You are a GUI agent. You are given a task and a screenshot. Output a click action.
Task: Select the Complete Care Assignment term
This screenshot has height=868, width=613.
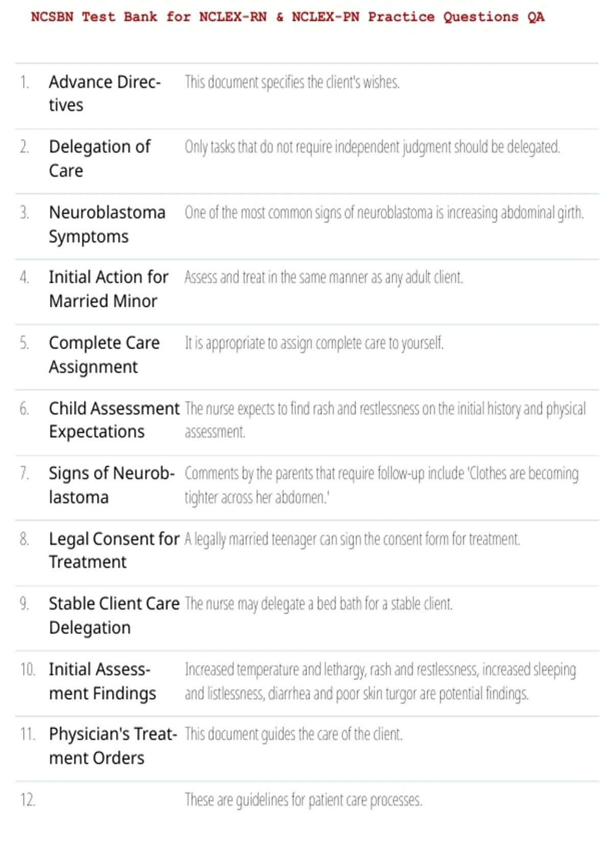(104, 355)
